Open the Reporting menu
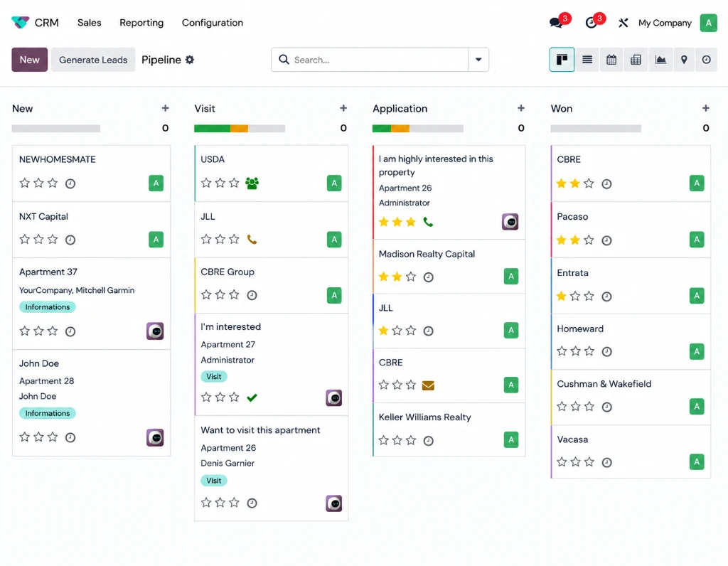This screenshot has width=728, height=566. tap(141, 23)
